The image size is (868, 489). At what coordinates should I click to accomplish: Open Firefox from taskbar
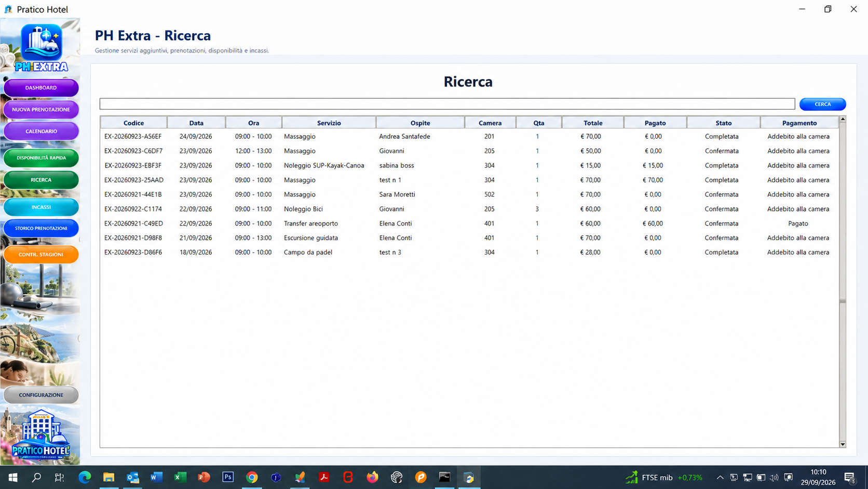pos(372,477)
